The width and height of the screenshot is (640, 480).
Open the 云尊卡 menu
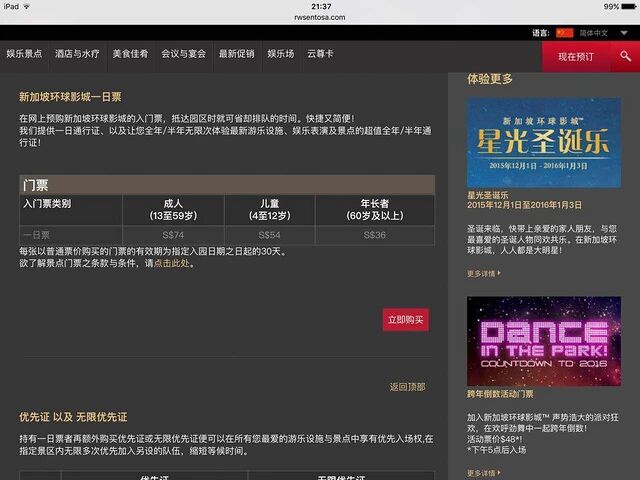320,53
